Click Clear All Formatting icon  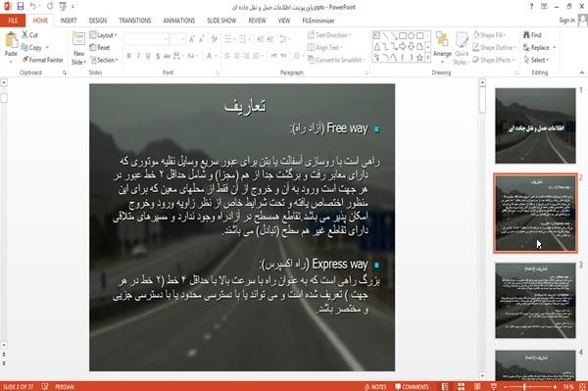(x=214, y=38)
